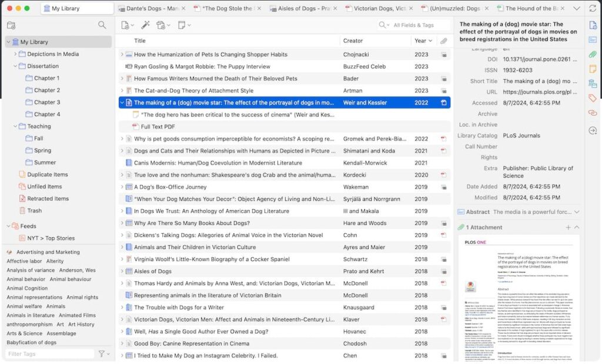Image resolution: width=602 pixels, height=364 pixels.
Task: Jump to Tags section via side pane icon
Action: point(593,98)
